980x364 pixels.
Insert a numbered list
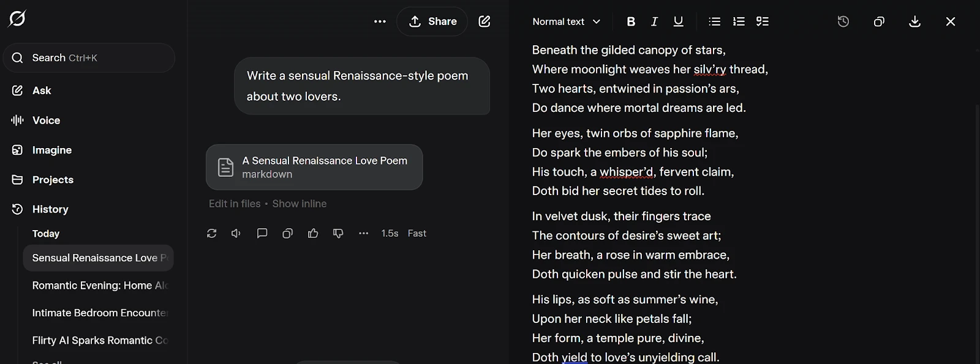[x=739, y=21]
